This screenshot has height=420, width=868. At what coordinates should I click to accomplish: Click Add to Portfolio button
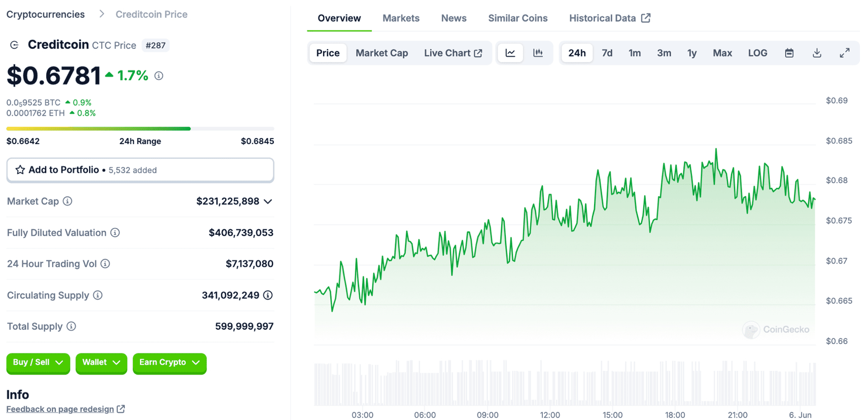140,170
